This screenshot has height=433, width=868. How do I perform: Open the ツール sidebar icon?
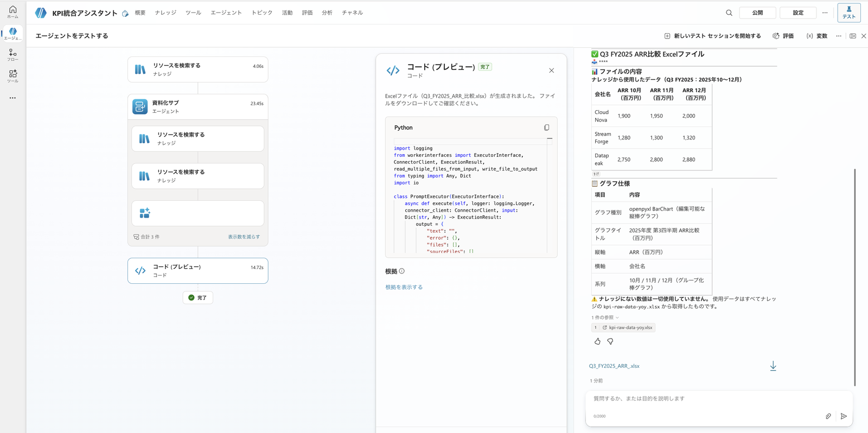12,76
